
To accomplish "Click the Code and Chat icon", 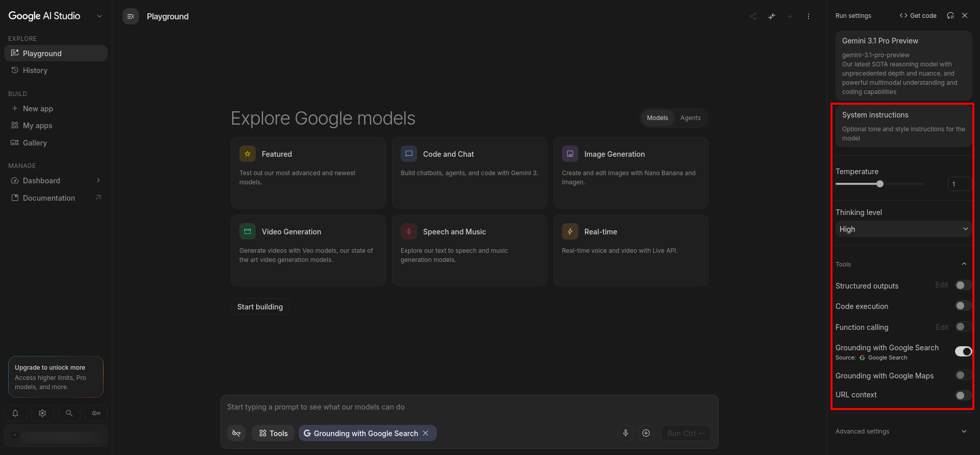I will pyautogui.click(x=409, y=154).
